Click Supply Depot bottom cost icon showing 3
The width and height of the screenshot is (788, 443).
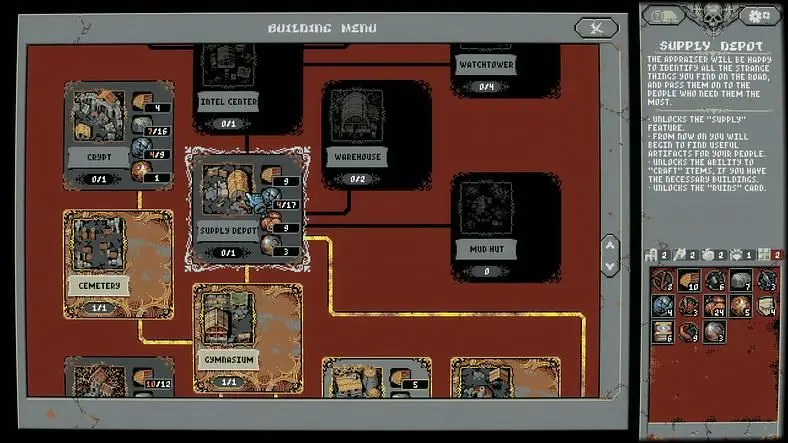click(x=271, y=245)
